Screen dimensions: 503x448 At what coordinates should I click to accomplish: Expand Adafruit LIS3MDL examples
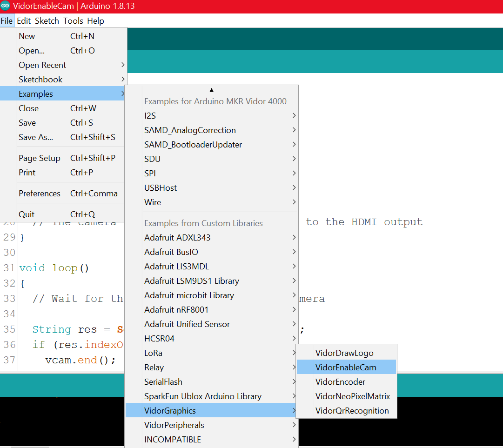212,267
